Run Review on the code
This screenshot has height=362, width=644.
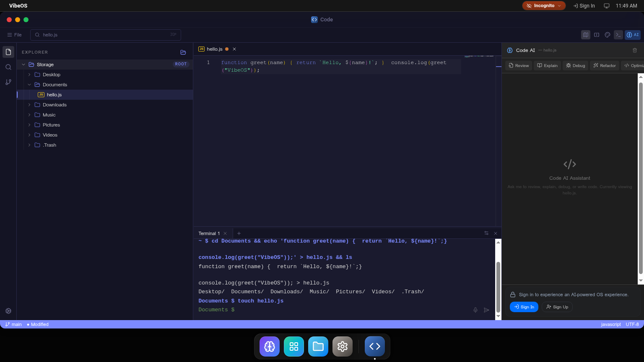tap(519, 66)
